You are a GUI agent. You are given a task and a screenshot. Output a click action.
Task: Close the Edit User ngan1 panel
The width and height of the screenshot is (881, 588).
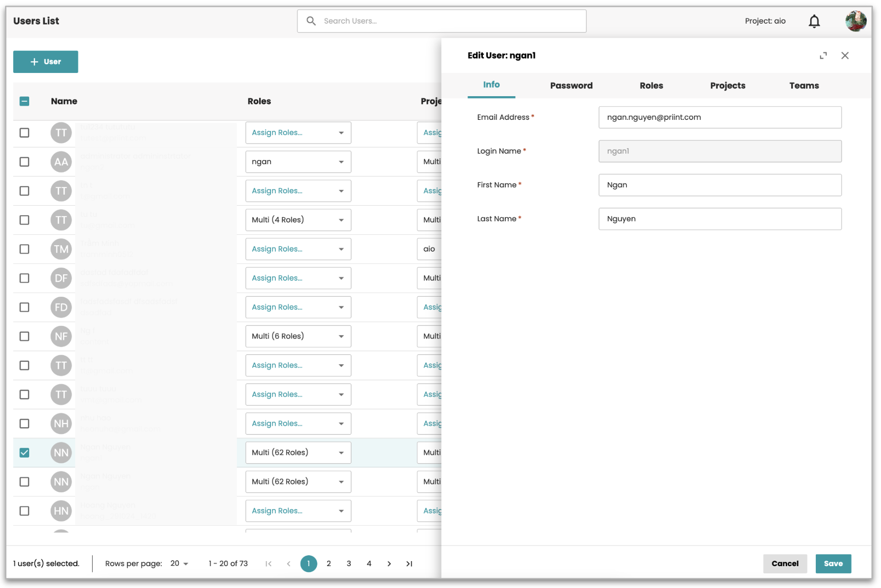[x=845, y=56]
